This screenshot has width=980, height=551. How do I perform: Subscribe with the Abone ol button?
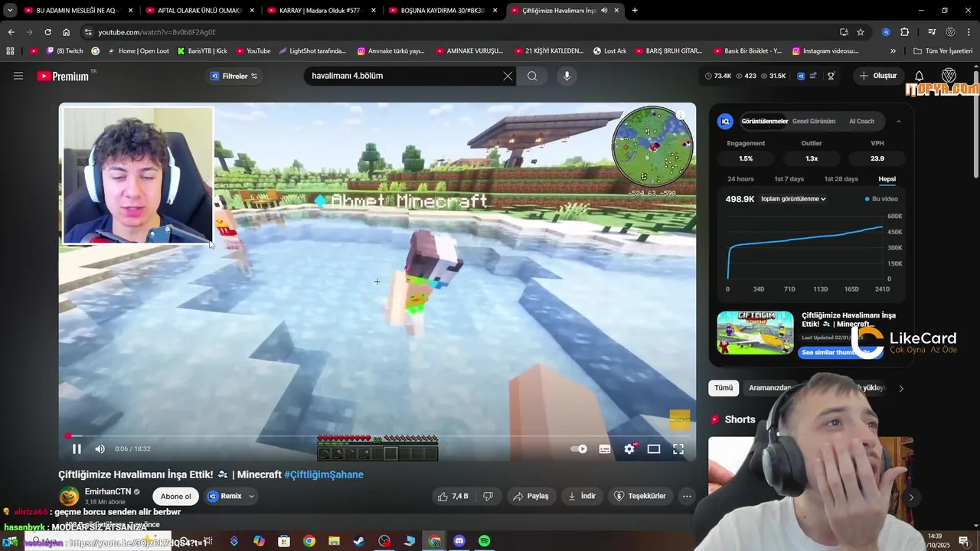point(175,496)
